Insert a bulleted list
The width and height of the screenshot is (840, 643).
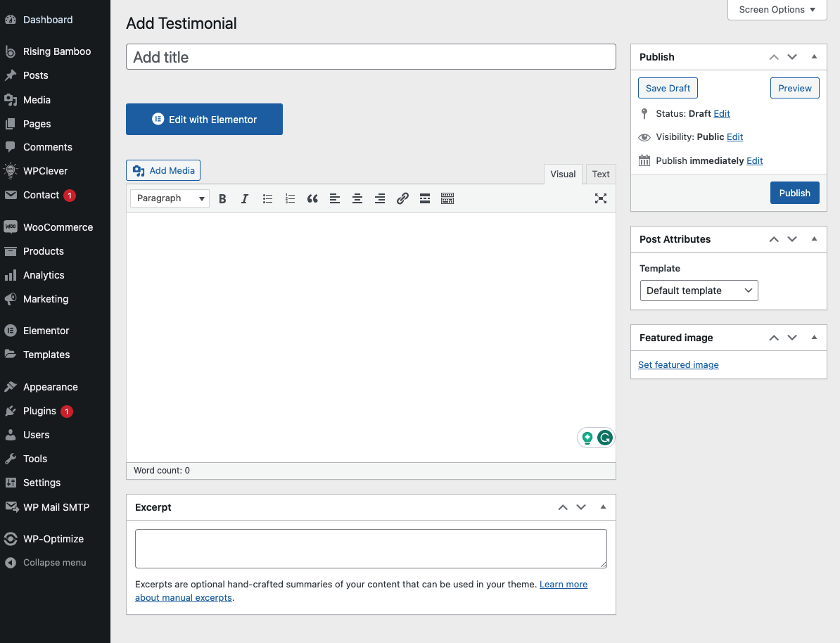tap(267, 198)
